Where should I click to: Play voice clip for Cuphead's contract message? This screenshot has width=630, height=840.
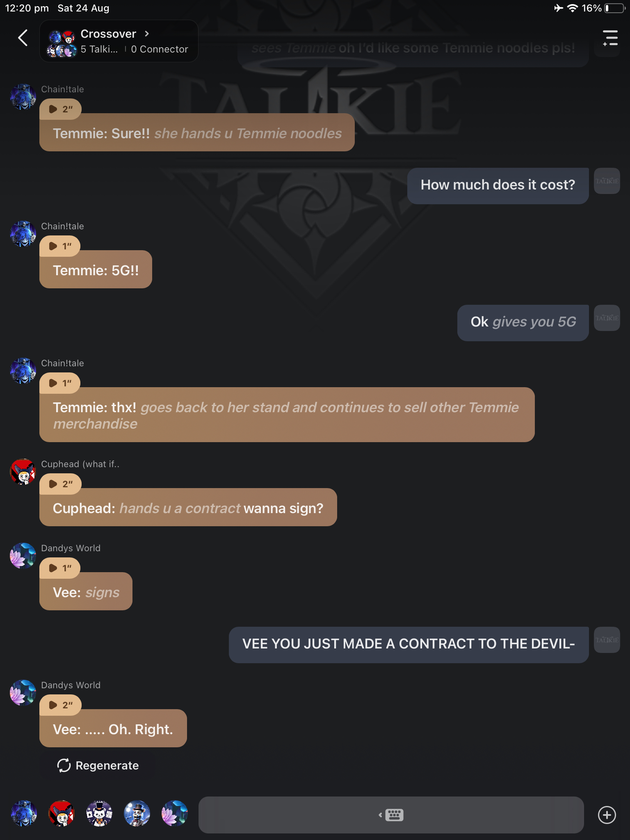point(60,484)
